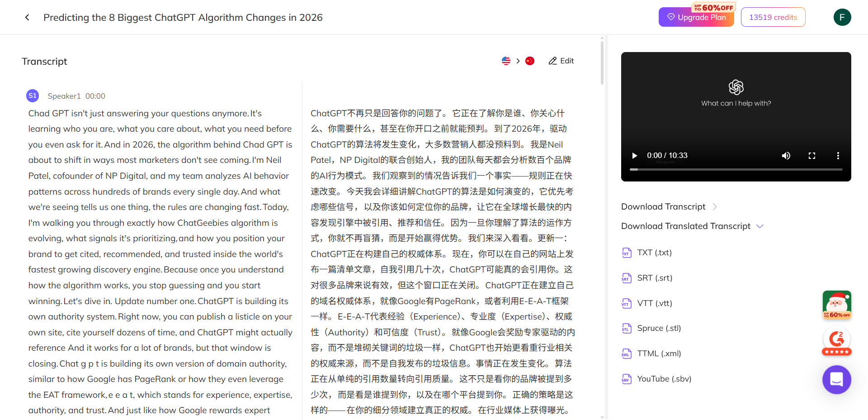Select the SRT subtitle format icon
Viewport: 868px width, 420px height.
627,278
